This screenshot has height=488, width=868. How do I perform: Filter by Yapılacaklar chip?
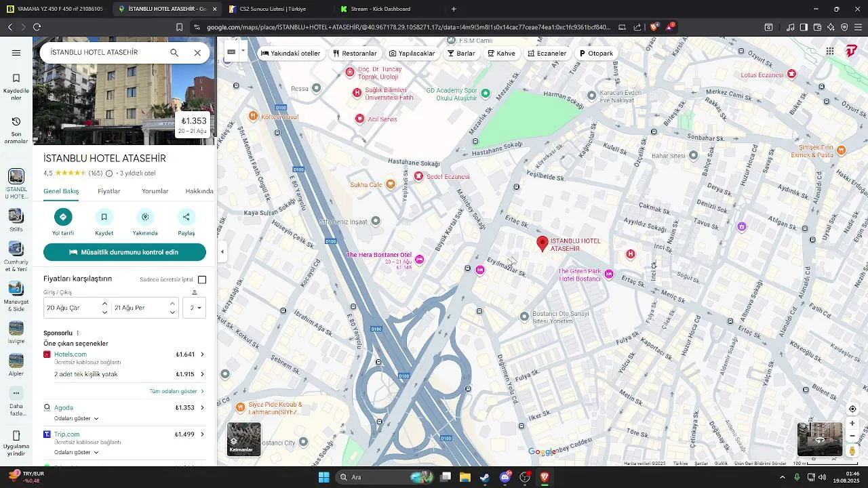coord(412,54)
